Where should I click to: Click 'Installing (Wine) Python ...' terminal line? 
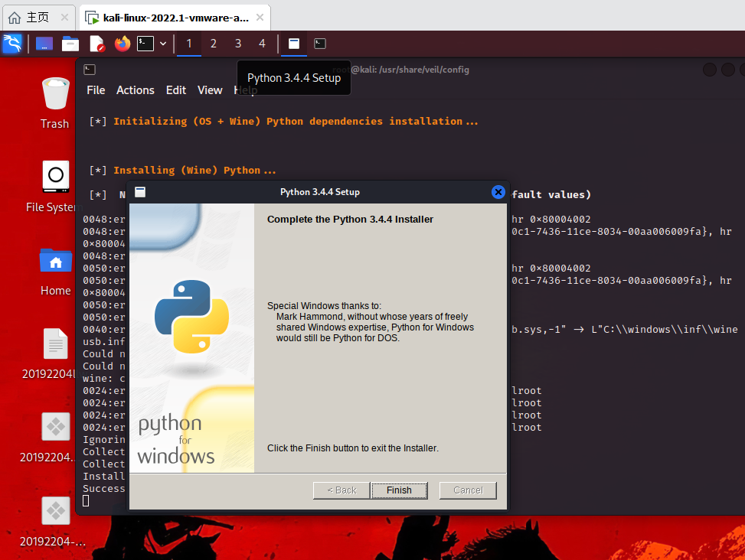point(194,170)
